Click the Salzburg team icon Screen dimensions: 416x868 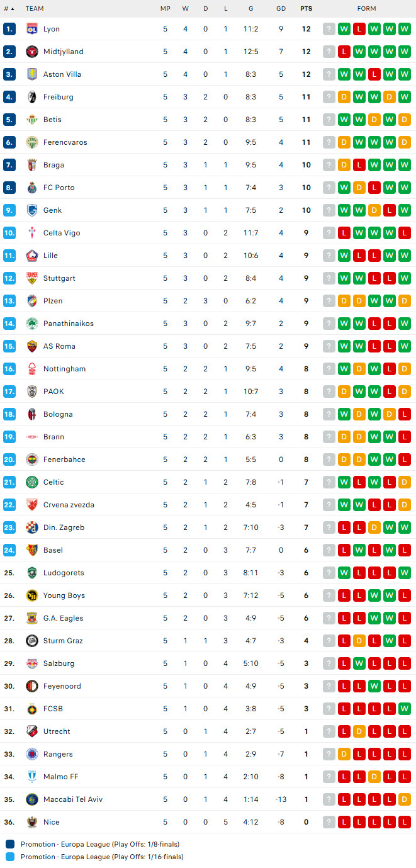point(31,663)
